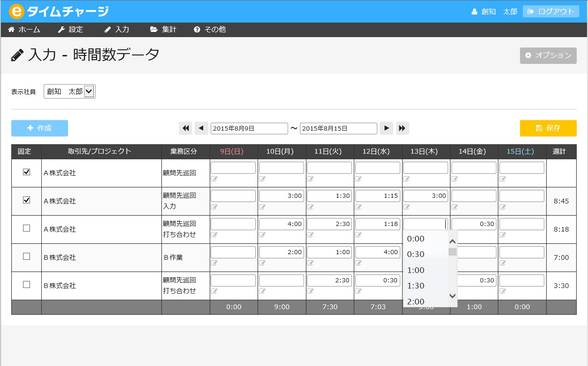Choose 0:30 in the time suggestion list

click(x=415, y=254)
